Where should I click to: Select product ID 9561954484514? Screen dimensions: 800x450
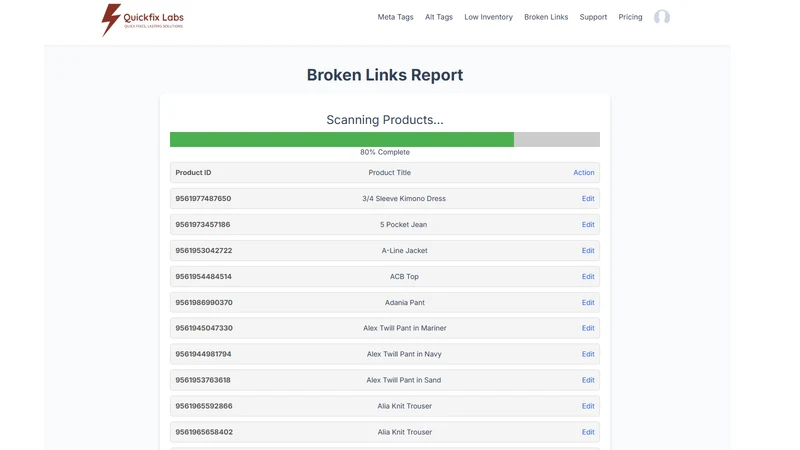tap(203, 277)
